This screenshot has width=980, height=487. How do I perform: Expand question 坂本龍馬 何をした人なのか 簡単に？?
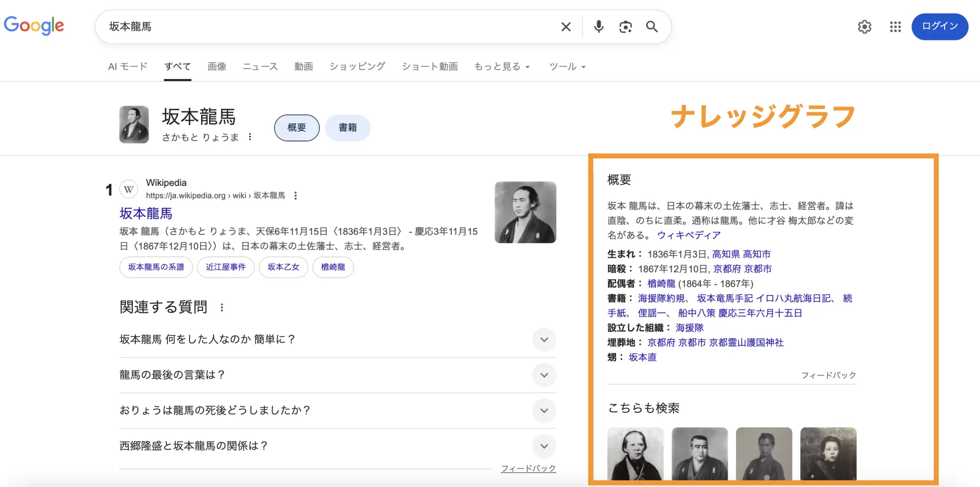[x=337, y=339]
